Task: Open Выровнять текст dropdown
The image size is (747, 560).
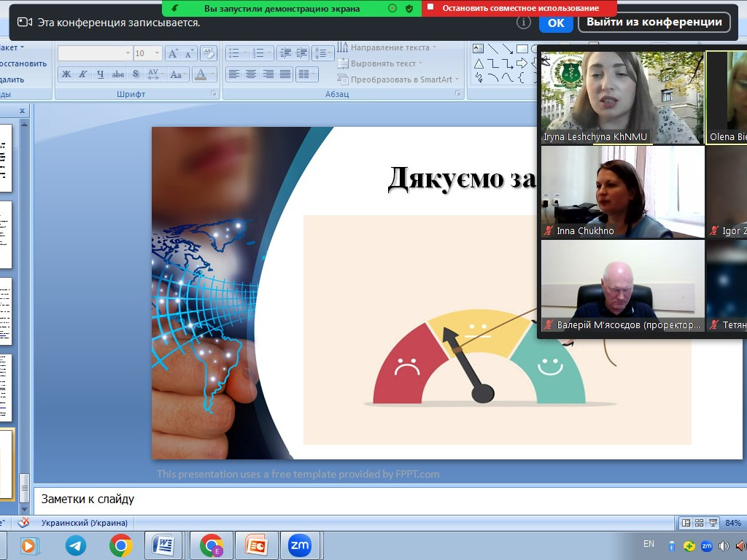Action: coord(380,63)
